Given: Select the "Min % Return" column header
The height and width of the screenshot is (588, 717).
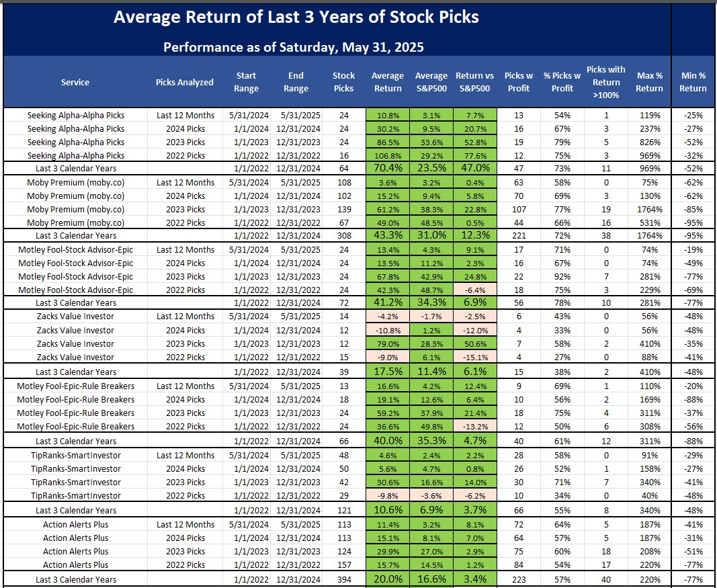Looking at the screenshot, I should pos(693,82).
